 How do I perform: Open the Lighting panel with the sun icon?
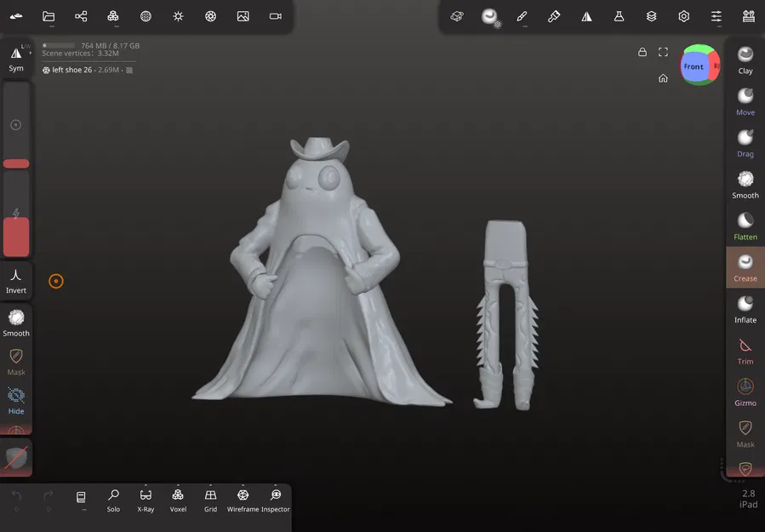click(179, 16)
